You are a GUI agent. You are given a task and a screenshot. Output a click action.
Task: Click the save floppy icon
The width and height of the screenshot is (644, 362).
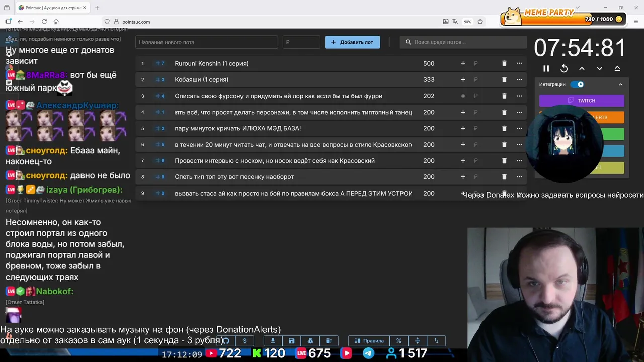(291, 341)
